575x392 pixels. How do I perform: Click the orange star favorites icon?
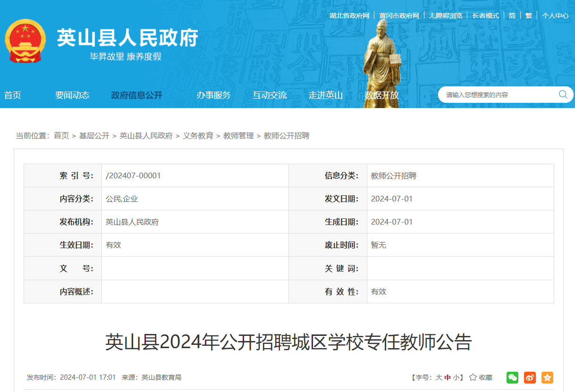click(x=547, y=377)
